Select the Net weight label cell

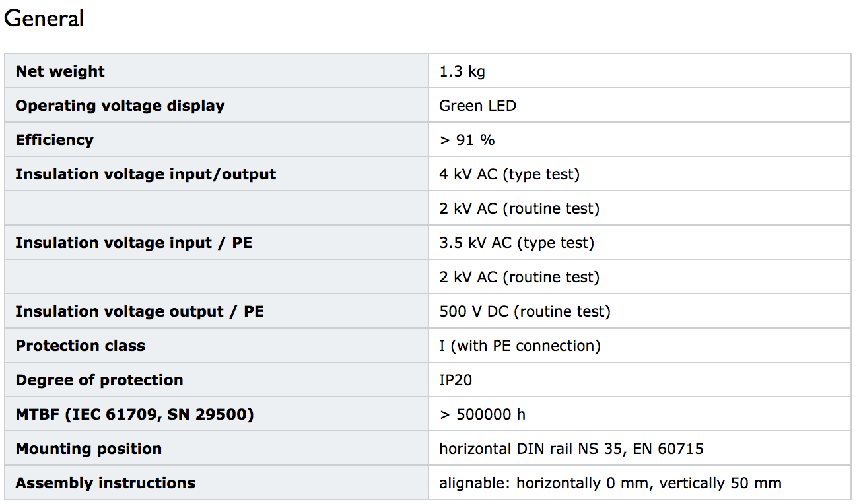click(x=217, y=71)
